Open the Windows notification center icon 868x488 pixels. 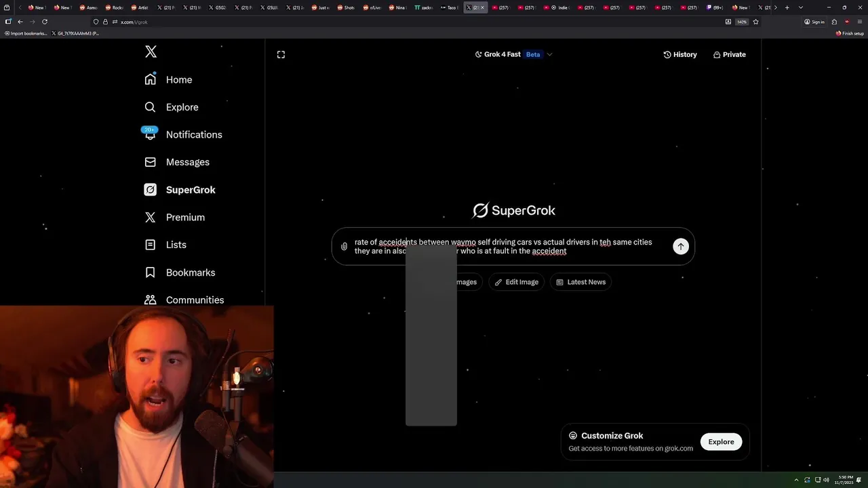click(x=860, y=480)
